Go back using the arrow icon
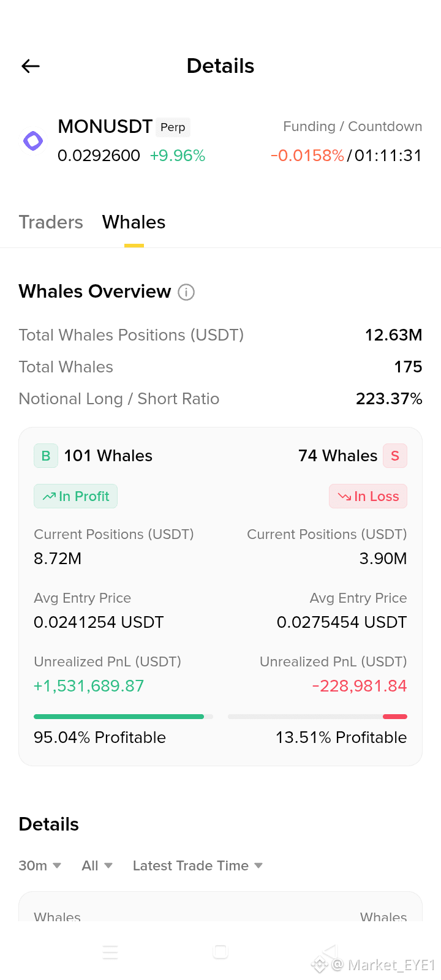Viewport: 441px width, 980px height. click(x=31, y=66)
